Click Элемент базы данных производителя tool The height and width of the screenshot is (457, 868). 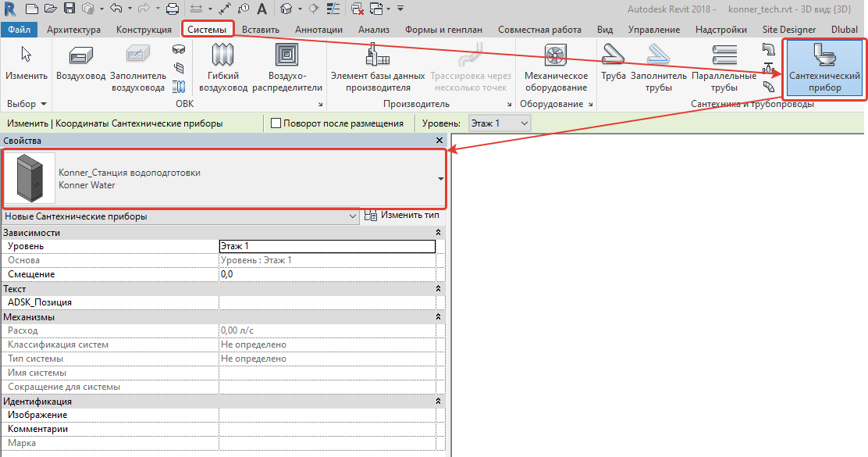coord(378,69)
